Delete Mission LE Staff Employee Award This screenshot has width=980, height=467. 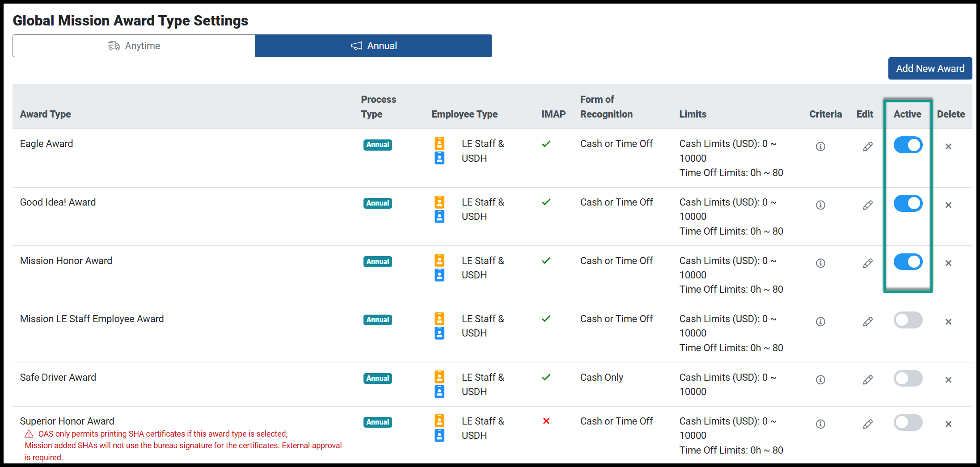[948, 322]
